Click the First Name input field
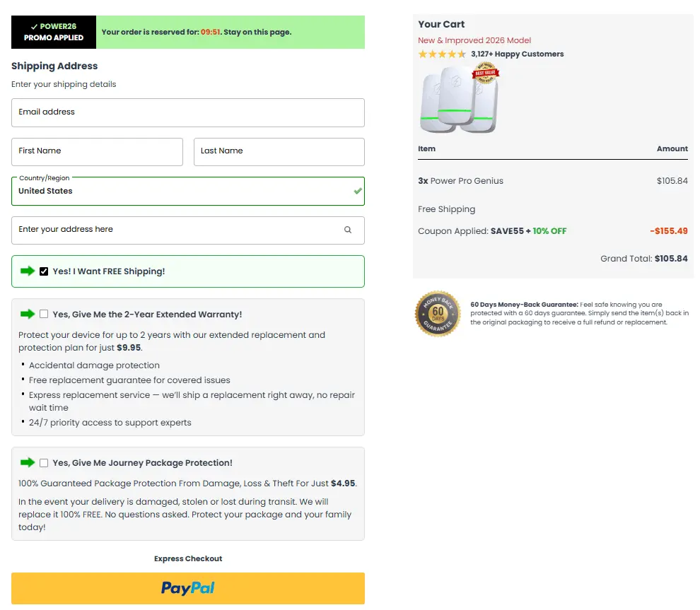The image size is (700, 610). [97, 151]
